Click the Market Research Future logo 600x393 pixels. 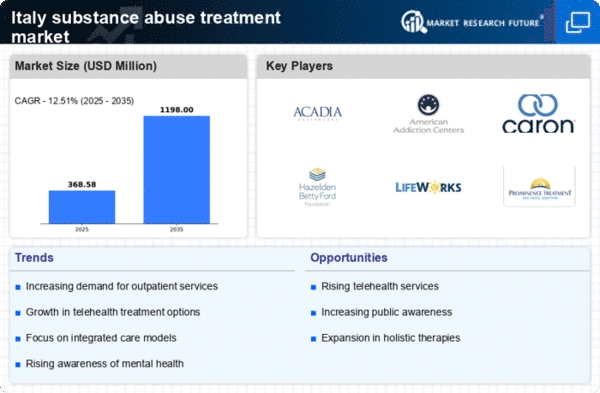pyautogui.click(x=472, y=22)
